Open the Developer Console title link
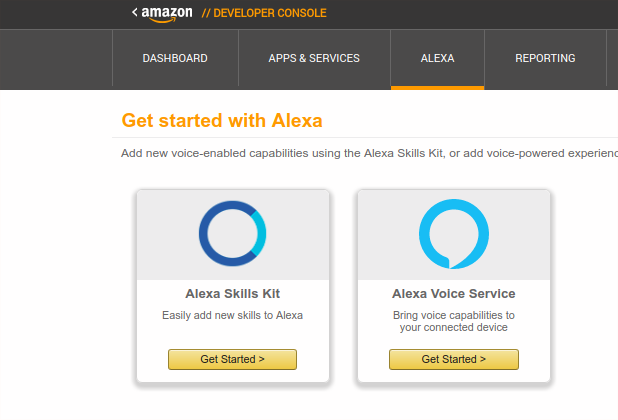Screen dimensions: 618x420 (x=264, y=13)
